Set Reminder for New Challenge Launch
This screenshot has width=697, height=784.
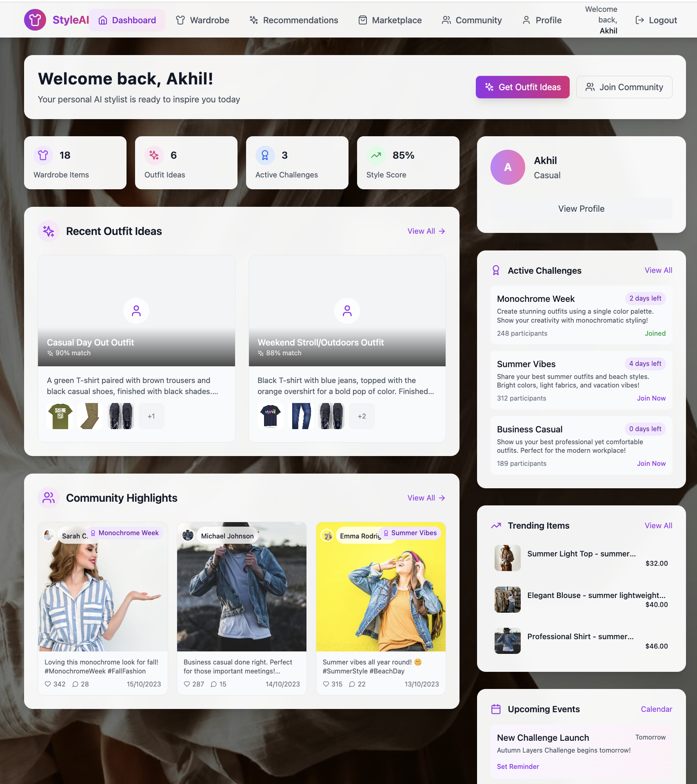click(518, 766)
